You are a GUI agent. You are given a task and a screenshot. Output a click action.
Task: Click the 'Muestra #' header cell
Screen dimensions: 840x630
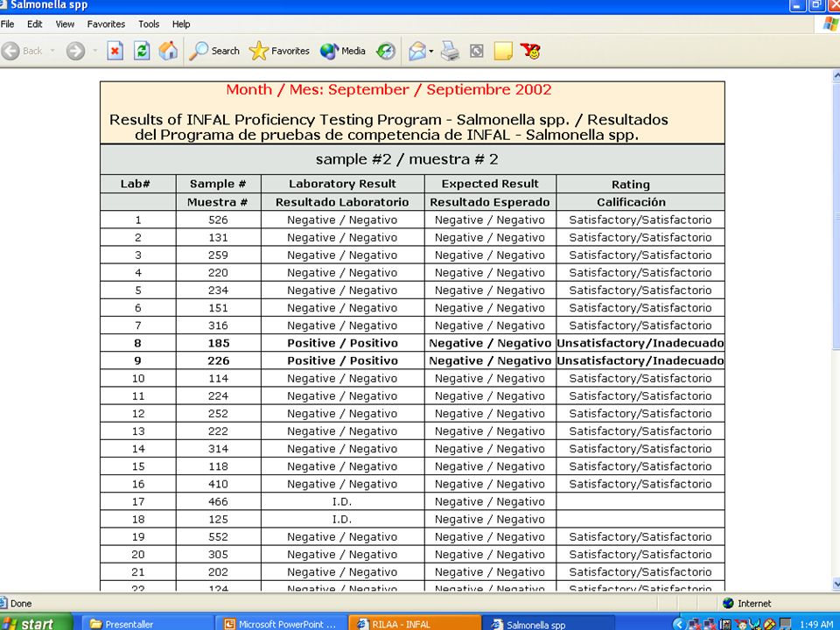click(x=217, y=202)
